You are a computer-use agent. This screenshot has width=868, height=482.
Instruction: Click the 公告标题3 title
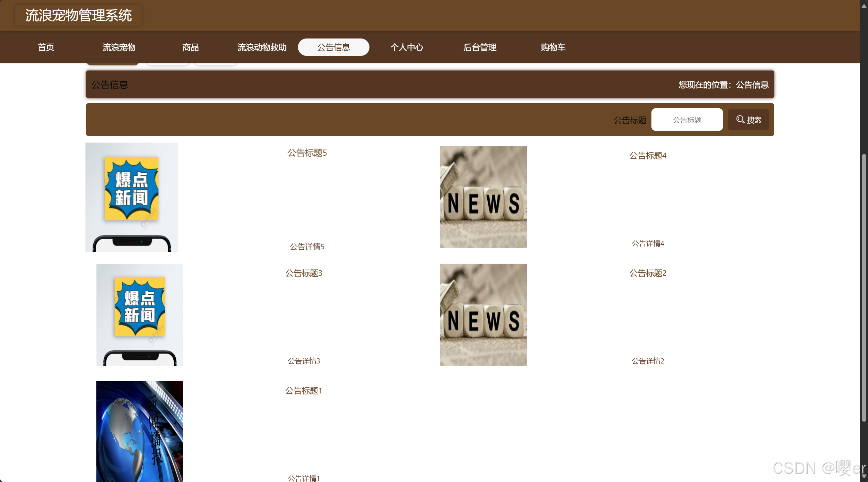(303, 273)
